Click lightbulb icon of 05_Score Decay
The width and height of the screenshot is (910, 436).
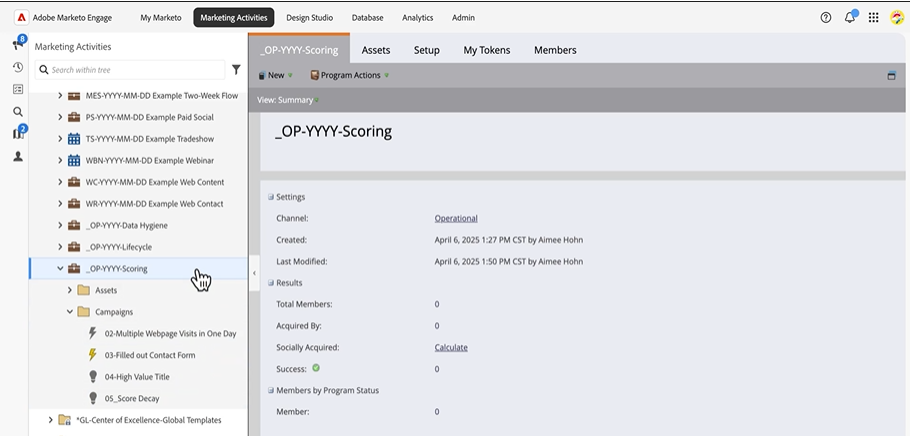93,398
